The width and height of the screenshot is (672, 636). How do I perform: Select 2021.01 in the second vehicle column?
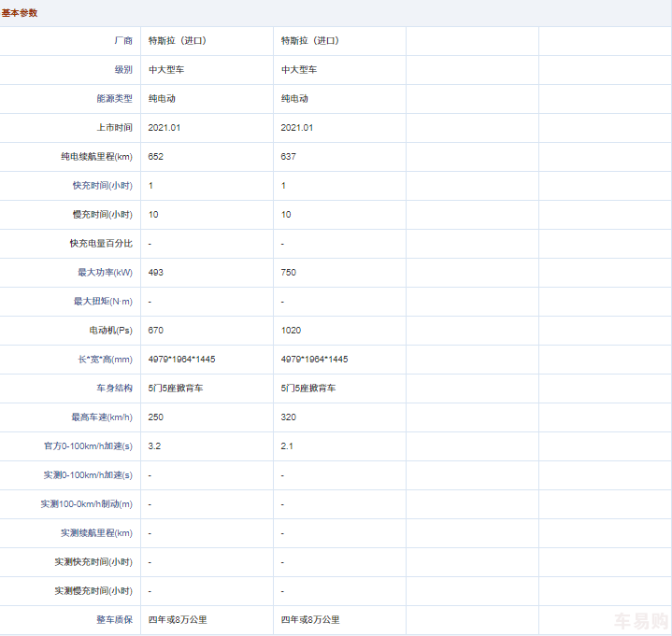tap(297, 128)
